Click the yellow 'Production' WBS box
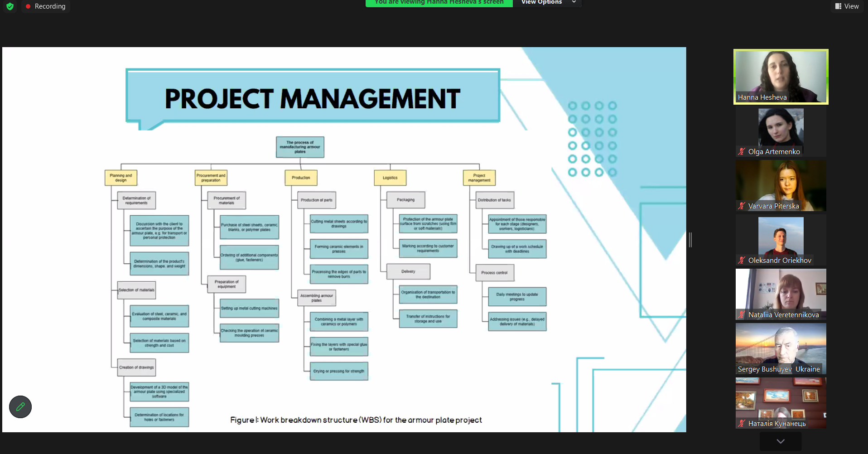This screenshot has width=868, height=454. pos(301,178)
